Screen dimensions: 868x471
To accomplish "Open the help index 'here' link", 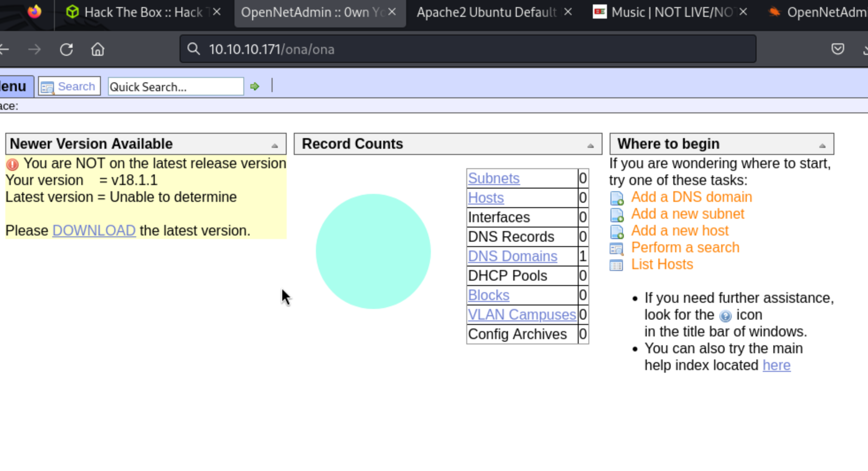I will pos(776,365).
